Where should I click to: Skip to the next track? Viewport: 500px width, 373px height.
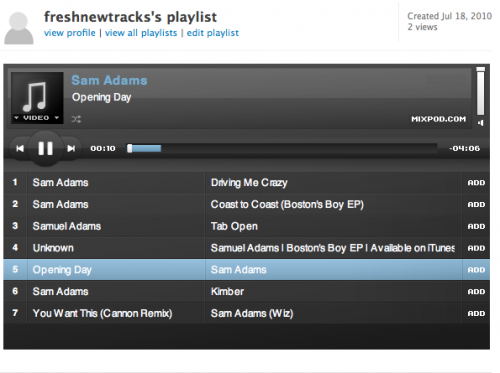(71, 148)
